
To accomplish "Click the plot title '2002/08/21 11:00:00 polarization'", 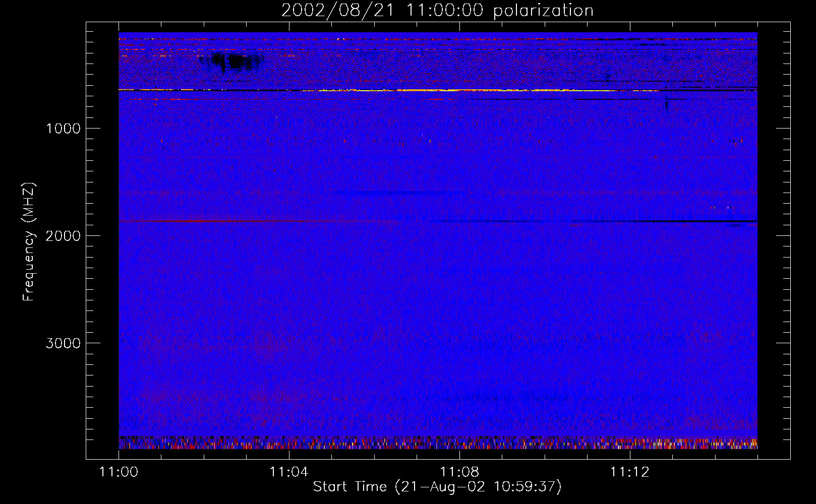I will (437, 11).
